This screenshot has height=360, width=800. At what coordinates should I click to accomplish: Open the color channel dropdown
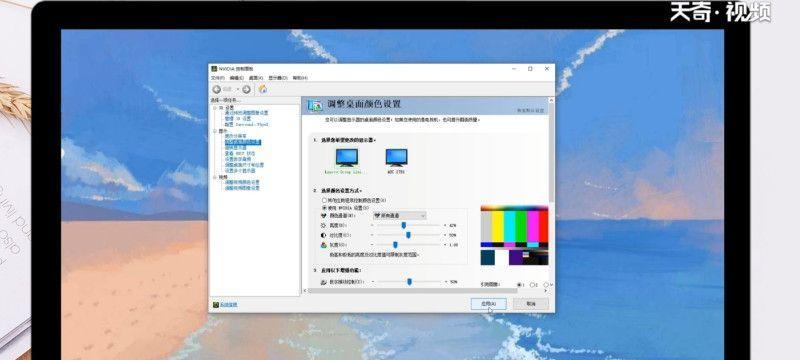400,216
